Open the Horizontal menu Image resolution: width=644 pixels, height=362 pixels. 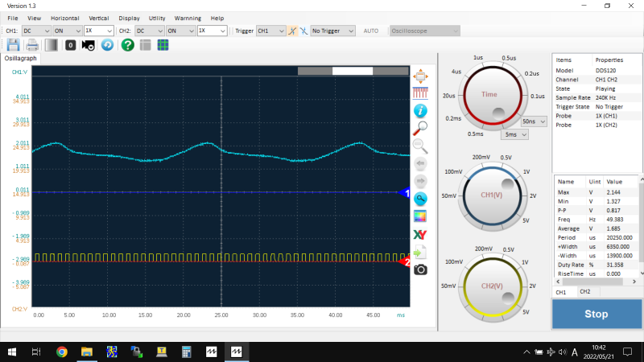[64, 17]
